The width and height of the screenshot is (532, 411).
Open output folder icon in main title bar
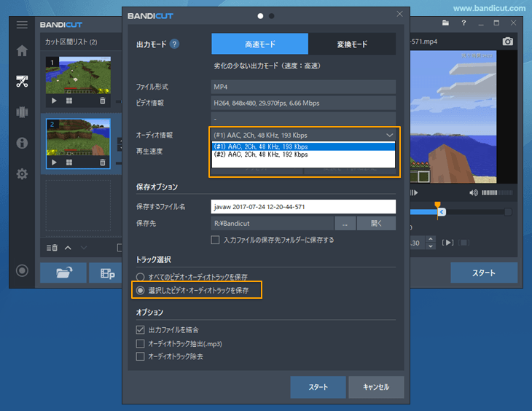(x=445, y=23)
